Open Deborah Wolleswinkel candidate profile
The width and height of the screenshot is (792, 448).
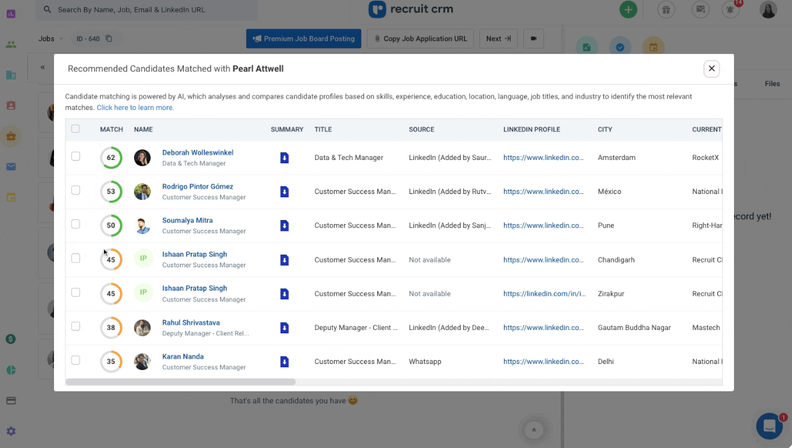click(197, 153)
